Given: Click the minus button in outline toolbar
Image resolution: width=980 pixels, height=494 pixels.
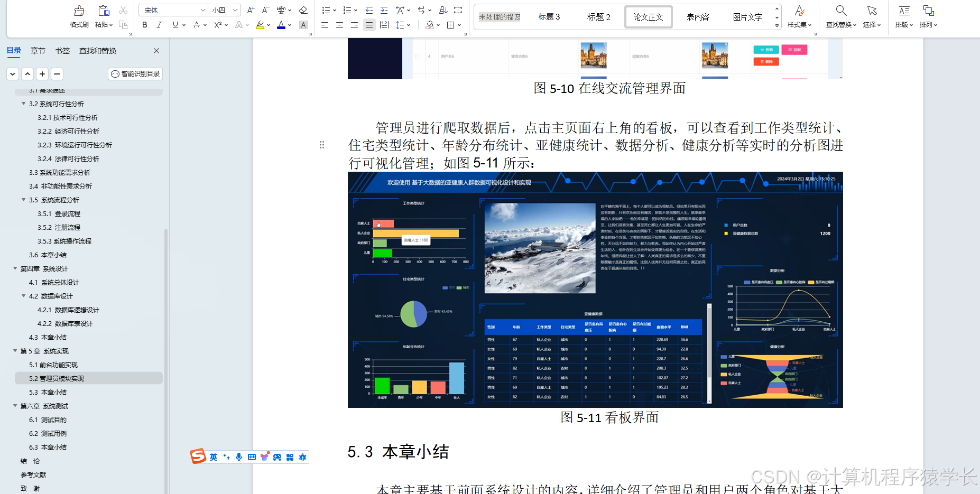Looking at the screenshot, I should (x=57, y=74).
